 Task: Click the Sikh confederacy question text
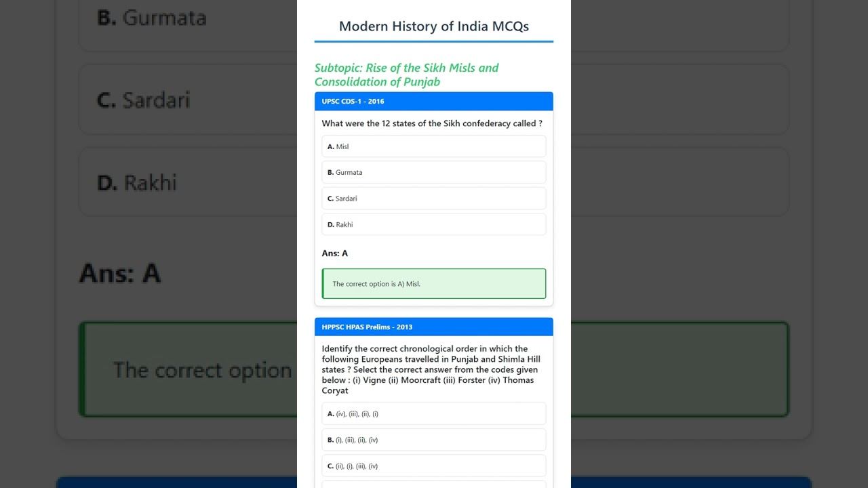point(432,123)
